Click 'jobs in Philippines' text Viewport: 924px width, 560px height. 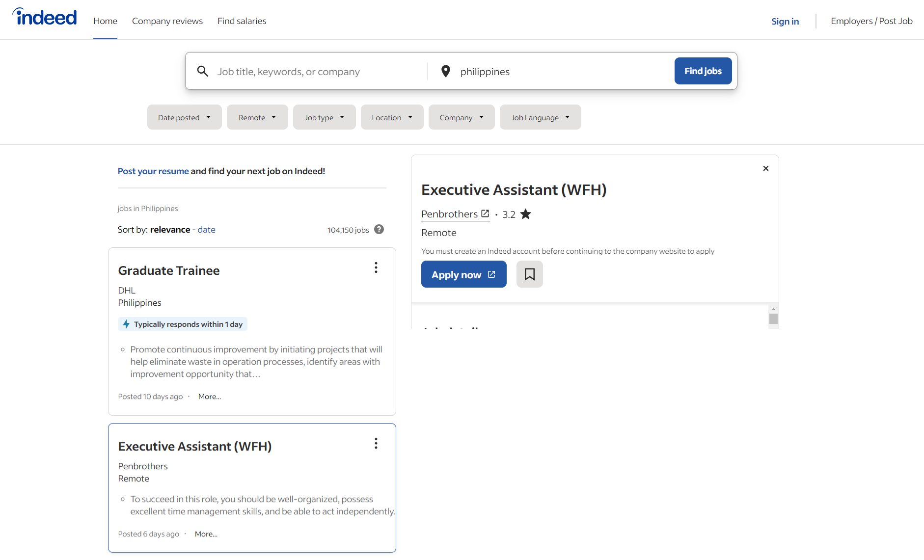coord(148,209)
